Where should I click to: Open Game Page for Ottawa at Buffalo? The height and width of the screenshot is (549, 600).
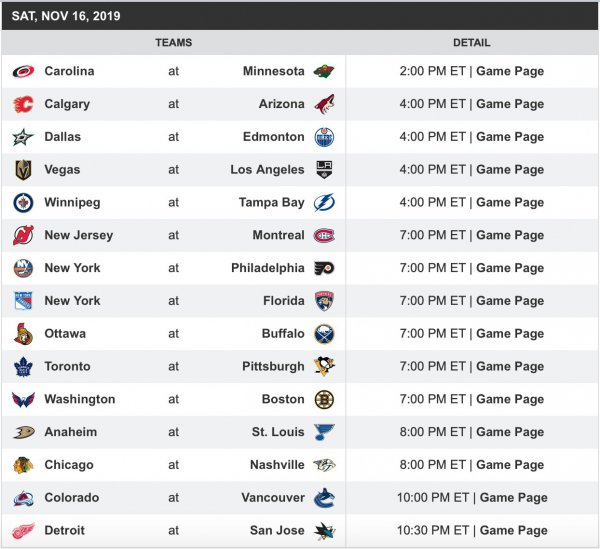[x=510, y=334]
